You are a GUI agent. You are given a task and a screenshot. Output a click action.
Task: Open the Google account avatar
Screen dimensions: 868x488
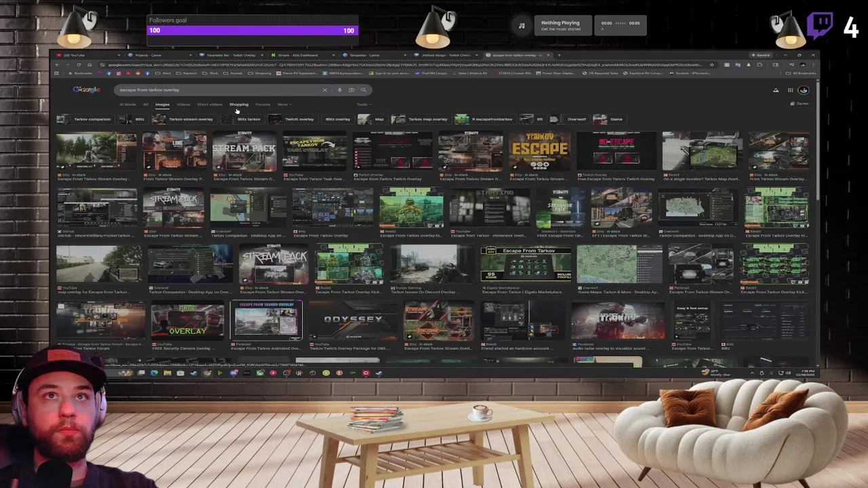click(x=804, y=89)
